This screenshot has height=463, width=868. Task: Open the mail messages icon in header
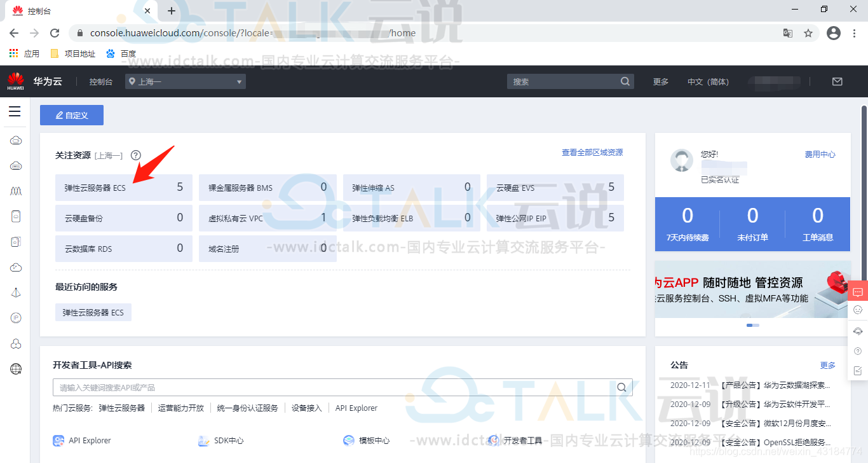pos(837,81)
